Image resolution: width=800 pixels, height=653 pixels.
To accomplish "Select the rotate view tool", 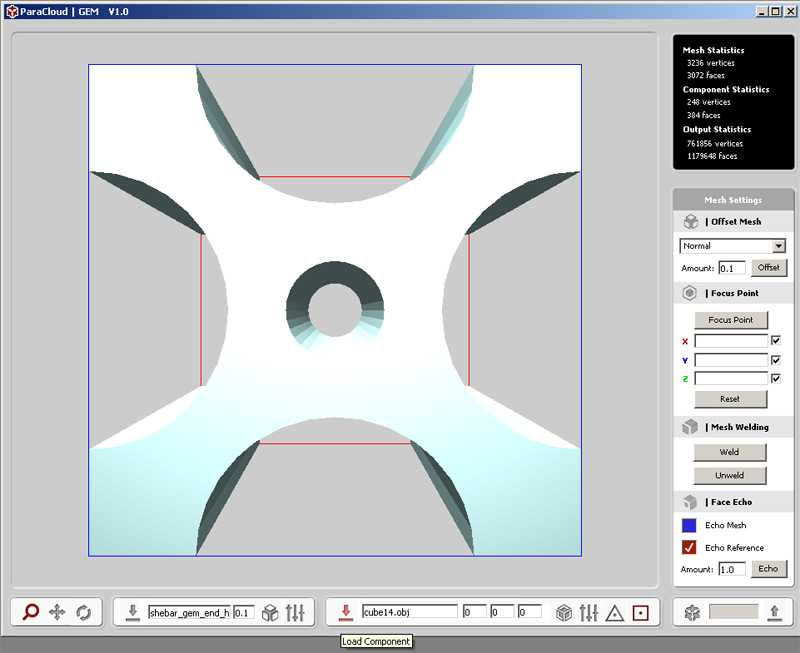I will click(x=83, y=612).
